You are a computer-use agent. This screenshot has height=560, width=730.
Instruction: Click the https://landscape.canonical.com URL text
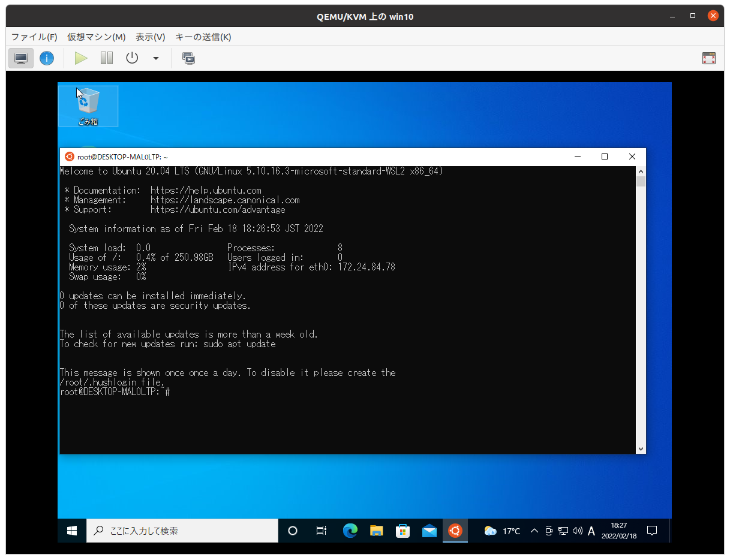[225, 200]
